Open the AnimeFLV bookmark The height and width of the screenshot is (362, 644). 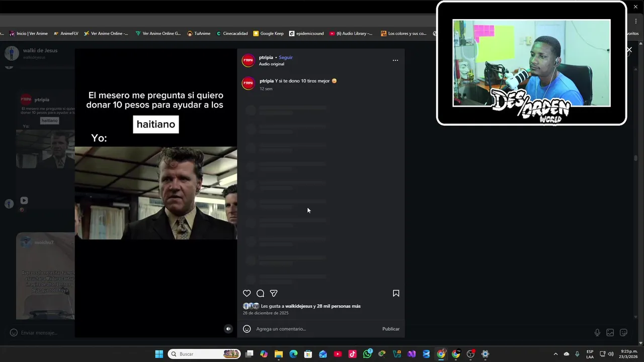click(66, 34)
